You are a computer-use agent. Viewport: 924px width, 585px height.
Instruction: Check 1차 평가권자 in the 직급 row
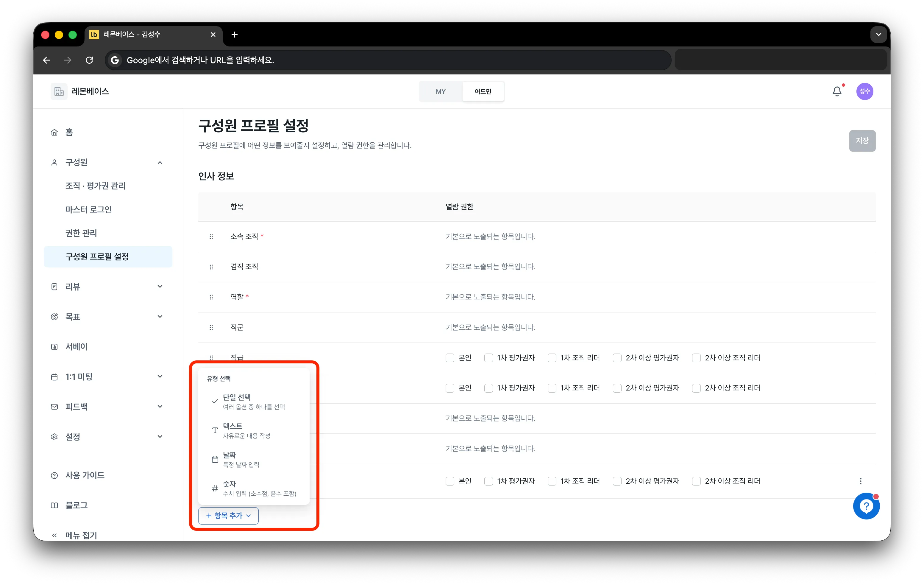(488, 358)
